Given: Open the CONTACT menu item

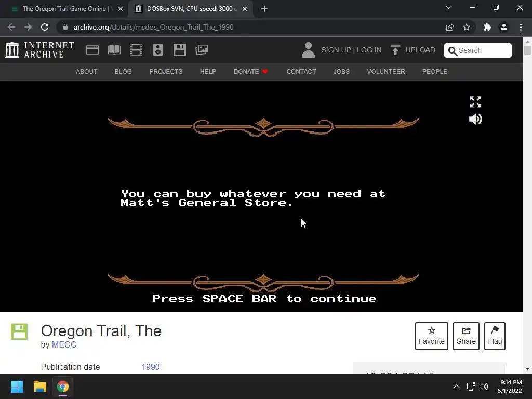Looking at the screenshot, I should [x=301, y=72].
